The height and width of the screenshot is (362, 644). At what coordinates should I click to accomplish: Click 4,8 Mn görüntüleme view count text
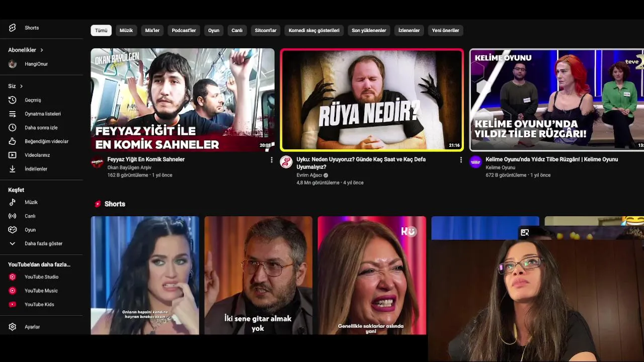tap(318, 183)
